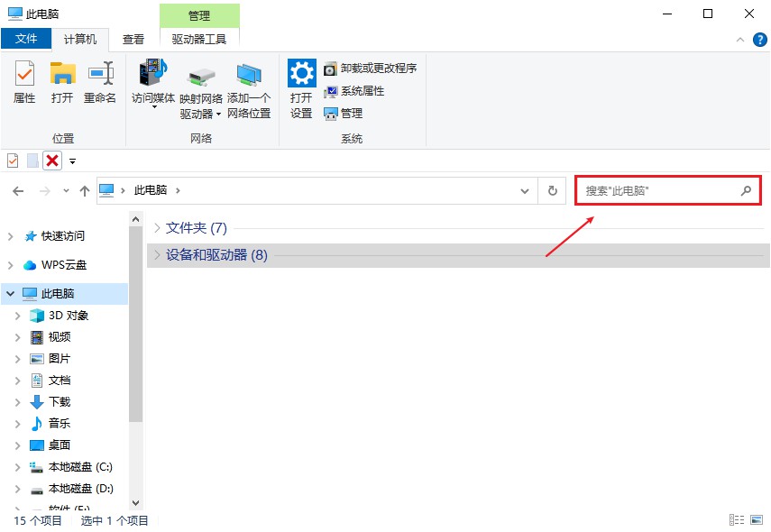
Task: Click the help question mark icon
Action: point(759,40)
